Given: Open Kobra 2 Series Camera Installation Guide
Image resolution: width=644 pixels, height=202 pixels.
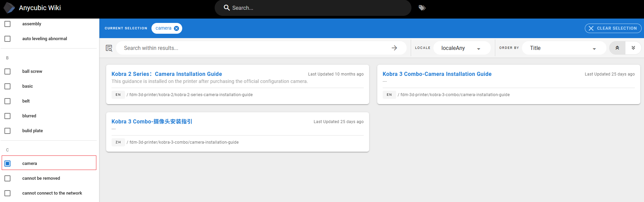Looking at the screenshot, I should pyautogui.click(x=167, y=74).
